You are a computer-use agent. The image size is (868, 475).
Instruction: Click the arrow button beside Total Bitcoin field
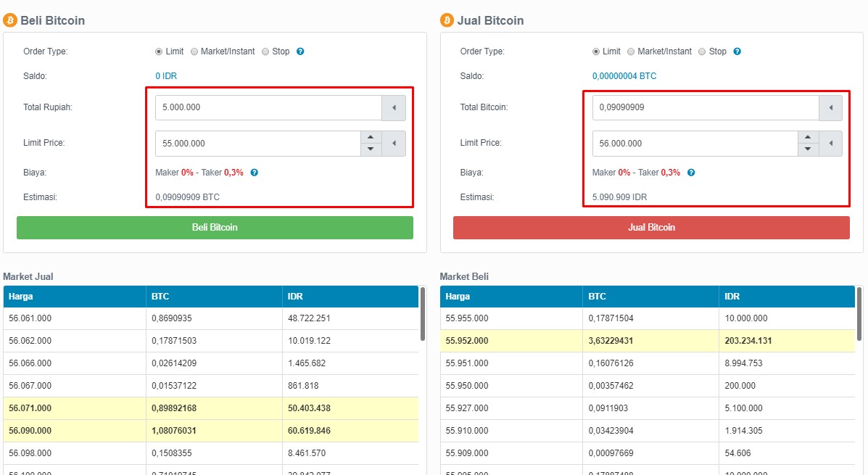click(830, 107)
